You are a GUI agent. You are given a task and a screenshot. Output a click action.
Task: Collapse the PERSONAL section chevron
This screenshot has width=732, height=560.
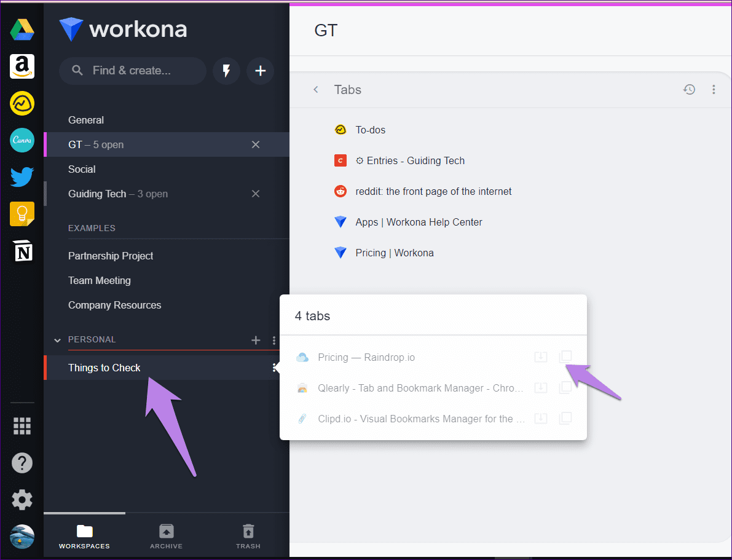click(57, 340)
